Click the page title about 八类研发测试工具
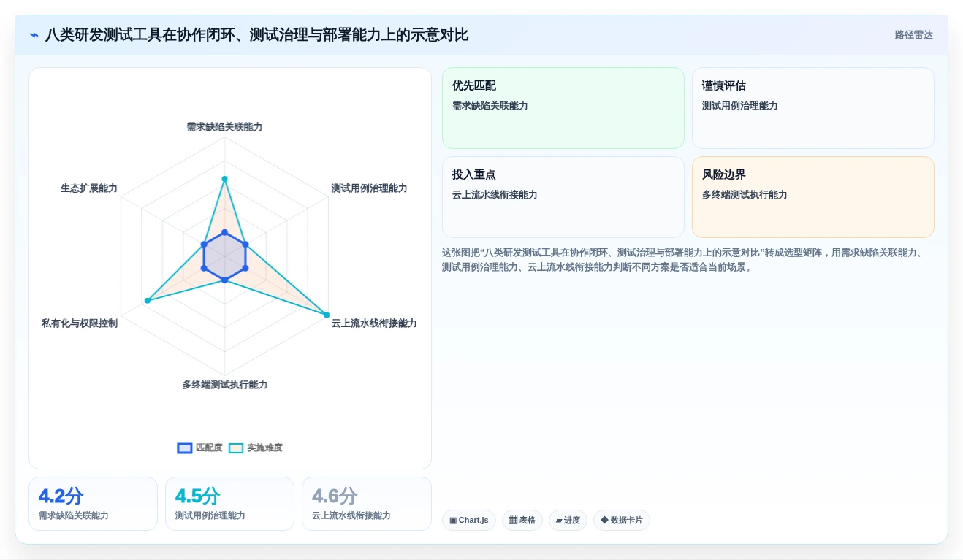963x560 pixels. pyautogui.click(x=256, y=35)
